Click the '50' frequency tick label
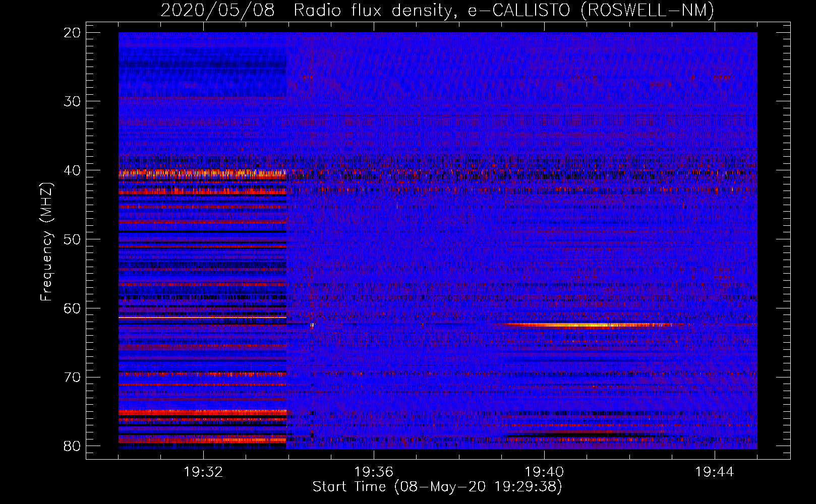Screen dimensions: 816x504 pyautogui.click(x=72, y=239)
